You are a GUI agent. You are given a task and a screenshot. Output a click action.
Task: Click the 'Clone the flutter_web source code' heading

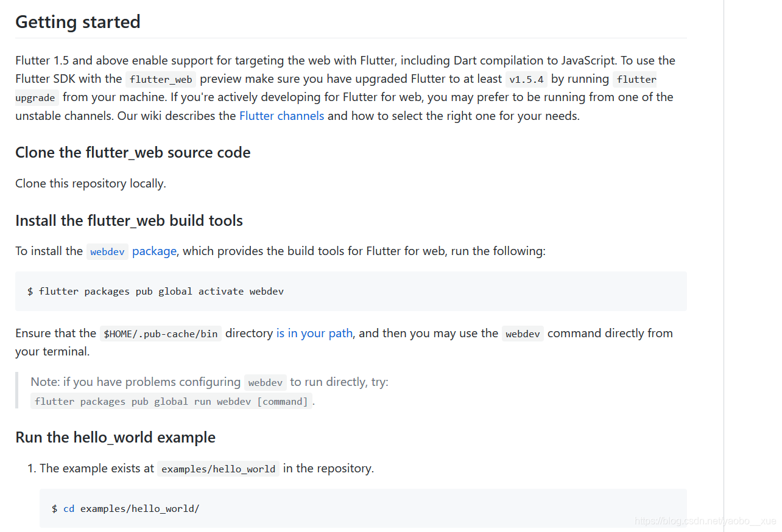[x=133, y=152]
